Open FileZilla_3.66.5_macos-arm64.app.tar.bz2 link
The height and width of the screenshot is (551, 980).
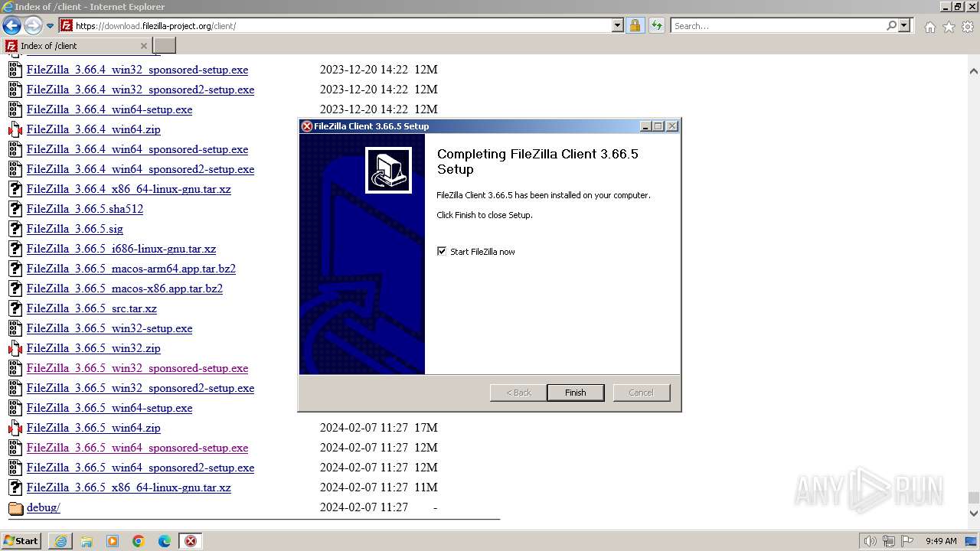tap(131, 269)
